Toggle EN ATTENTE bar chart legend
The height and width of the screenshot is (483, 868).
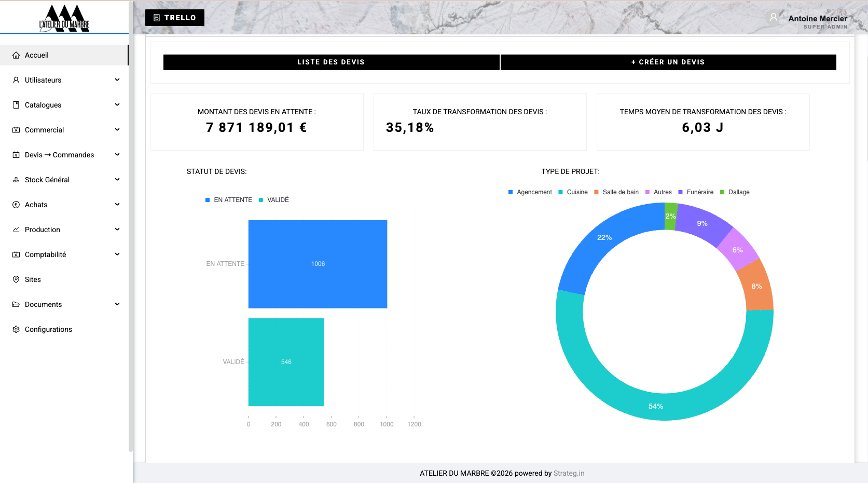coord(229,200)
